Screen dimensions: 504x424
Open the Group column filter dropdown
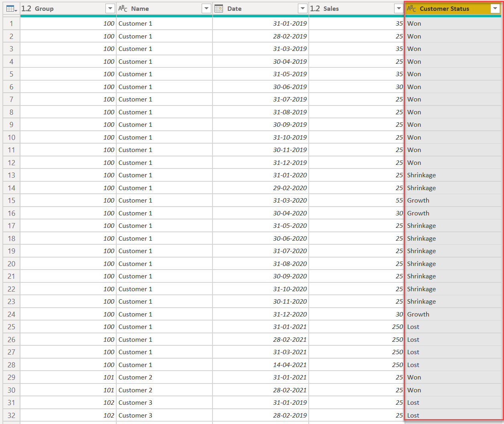pyautogui.click(x=110, y=8)
